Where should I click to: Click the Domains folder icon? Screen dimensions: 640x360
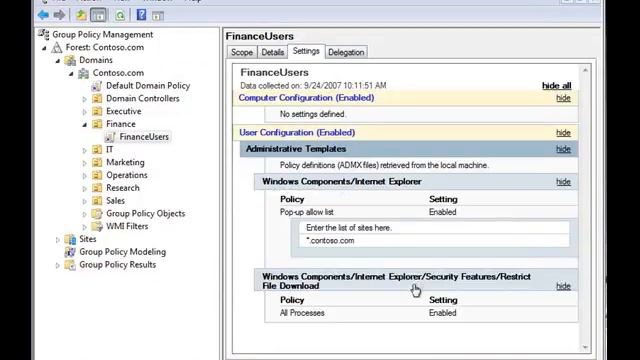coord(70,60)
